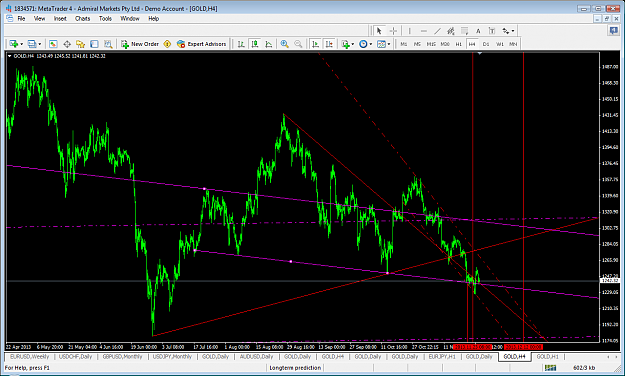Toggle the Expert Advisors button
Viewport: 625px width, 376px height.
coord(202,44)
